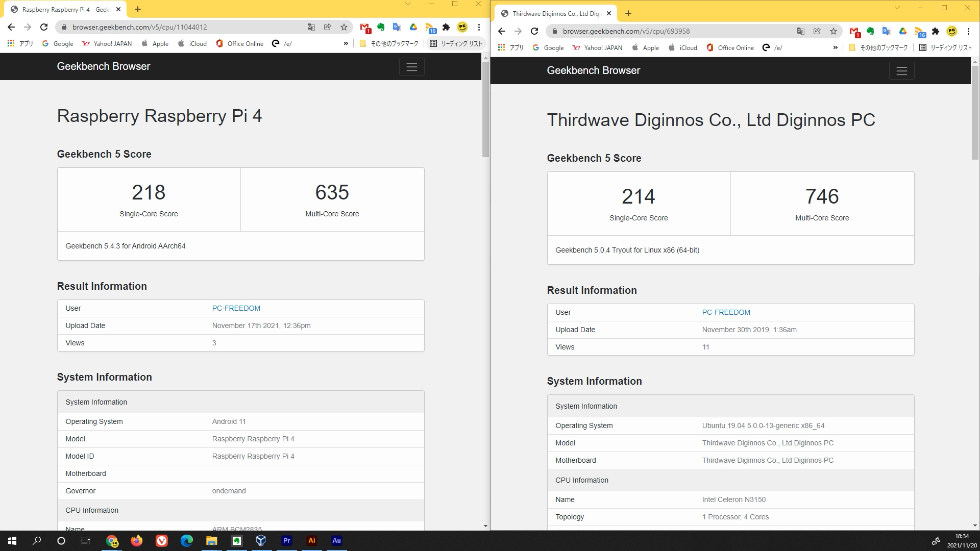Bookmark the Raspberry Pi page with star icon
980x551 pixels.
click(x=344, y=27)
